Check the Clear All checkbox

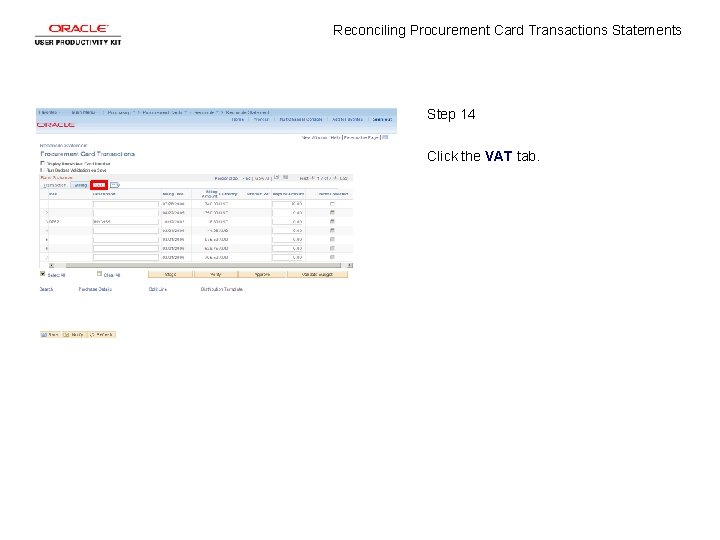[99, 274]
